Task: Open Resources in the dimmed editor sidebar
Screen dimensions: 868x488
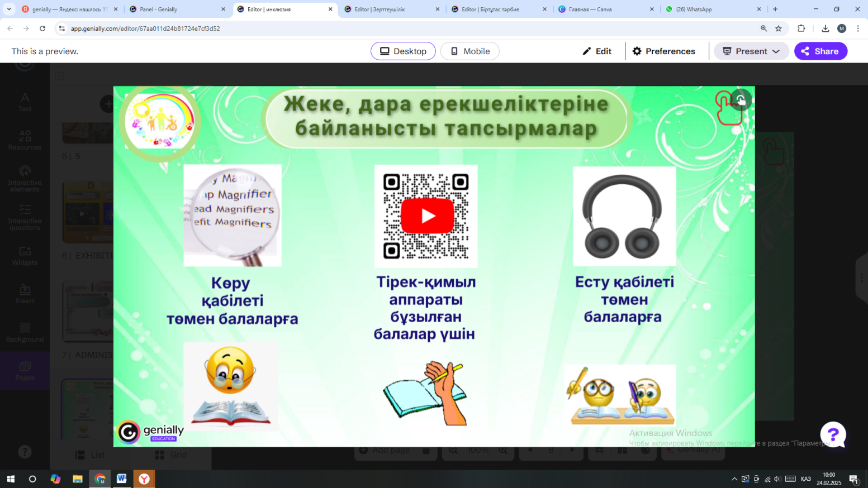Action: click(x=25, y=141)
